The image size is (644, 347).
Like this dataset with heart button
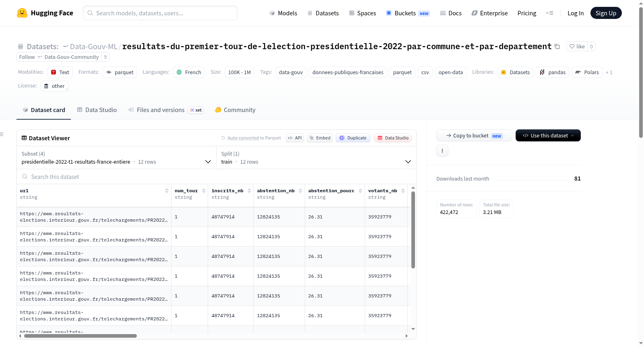tap(577, 46)
